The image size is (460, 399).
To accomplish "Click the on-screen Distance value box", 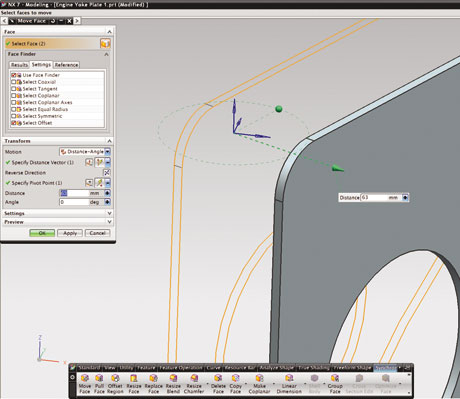I will click(373, 198).
